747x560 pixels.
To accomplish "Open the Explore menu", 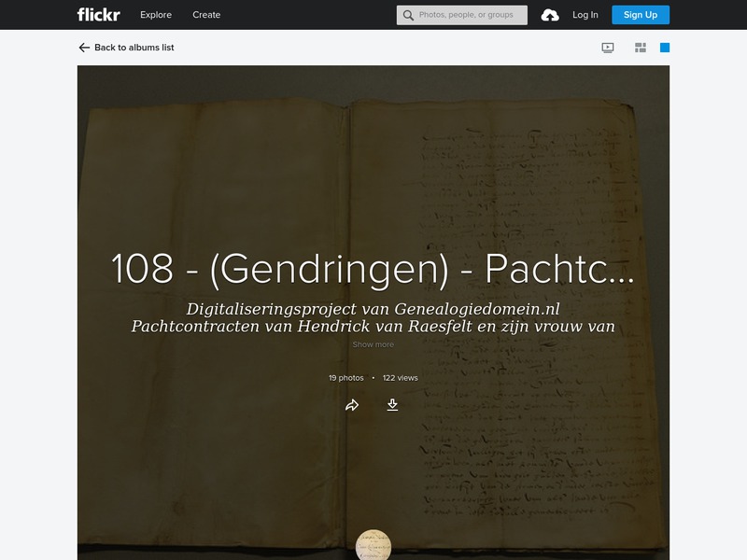I will [x=155, y=14].
